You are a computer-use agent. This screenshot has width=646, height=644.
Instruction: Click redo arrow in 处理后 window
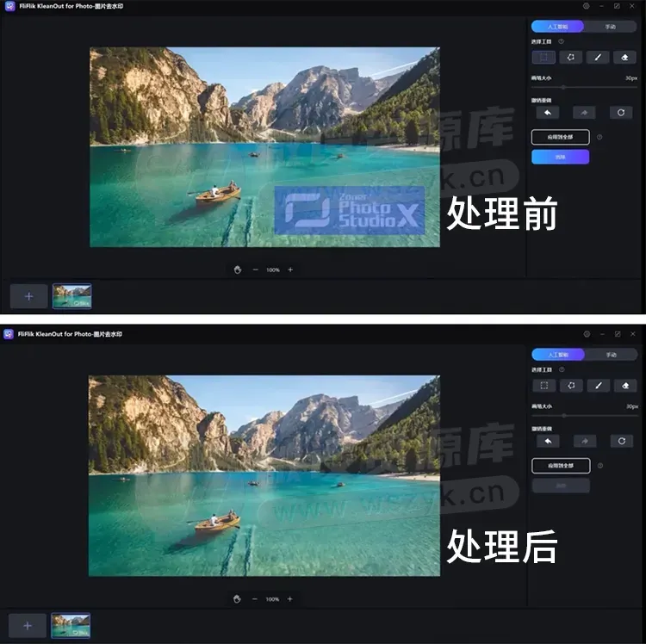click(585, 441)
